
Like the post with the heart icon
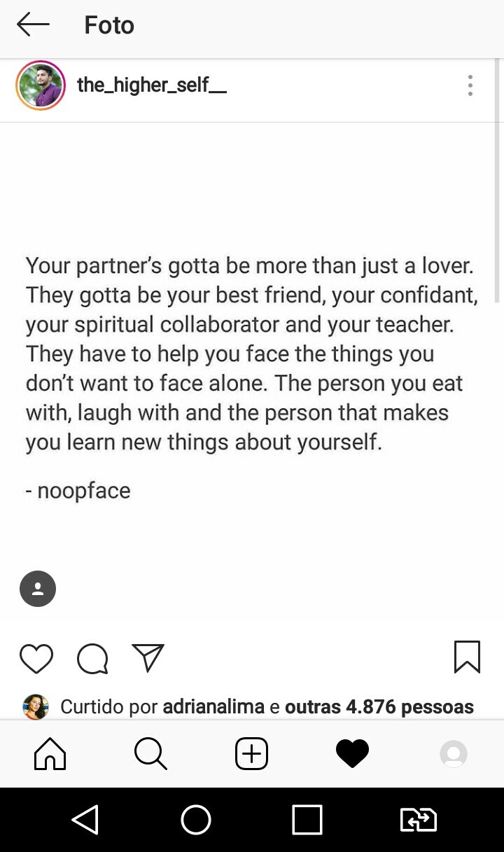(36, 658)
